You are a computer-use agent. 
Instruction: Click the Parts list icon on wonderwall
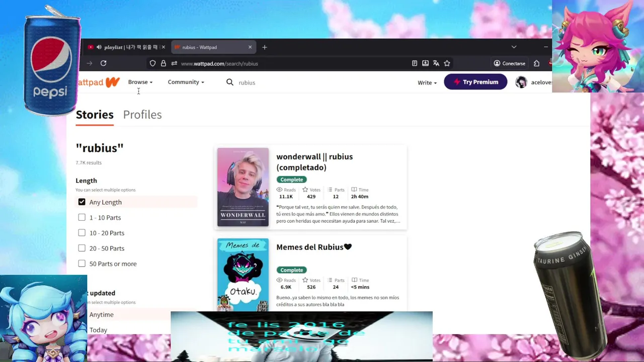[330, 190]
